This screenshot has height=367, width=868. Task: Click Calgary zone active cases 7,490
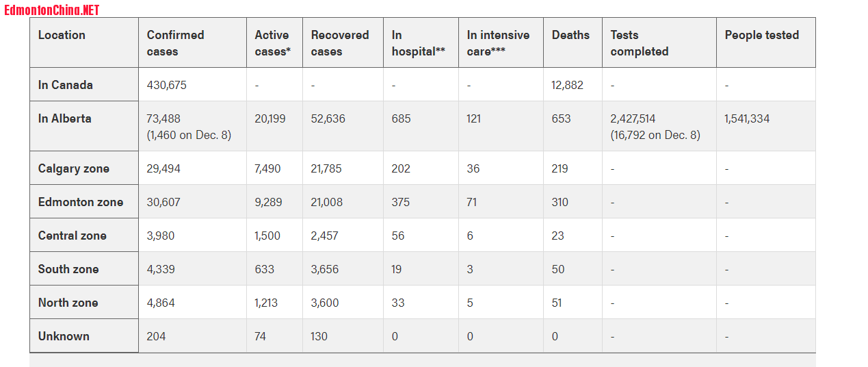click(268, 168)
